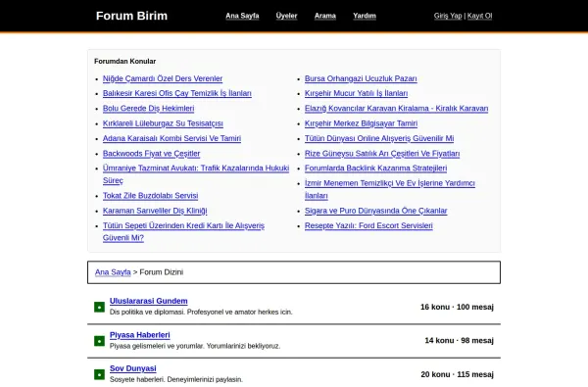Open the Yardım menu item
588x387 pixels.
click(x=365, y=16)
